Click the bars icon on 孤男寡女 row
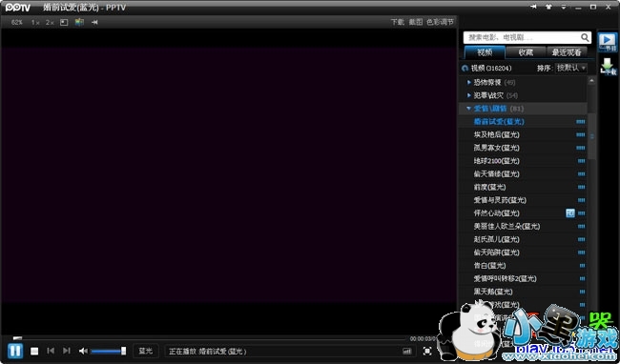Viewport: 620px width, 364px height. click(x=581, y=148)
